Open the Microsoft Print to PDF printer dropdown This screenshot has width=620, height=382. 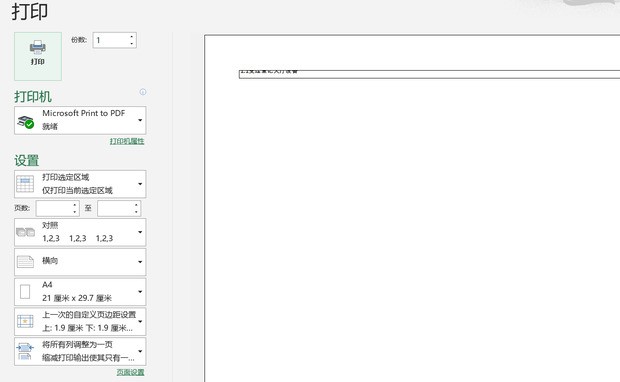(x=80, y=120)
